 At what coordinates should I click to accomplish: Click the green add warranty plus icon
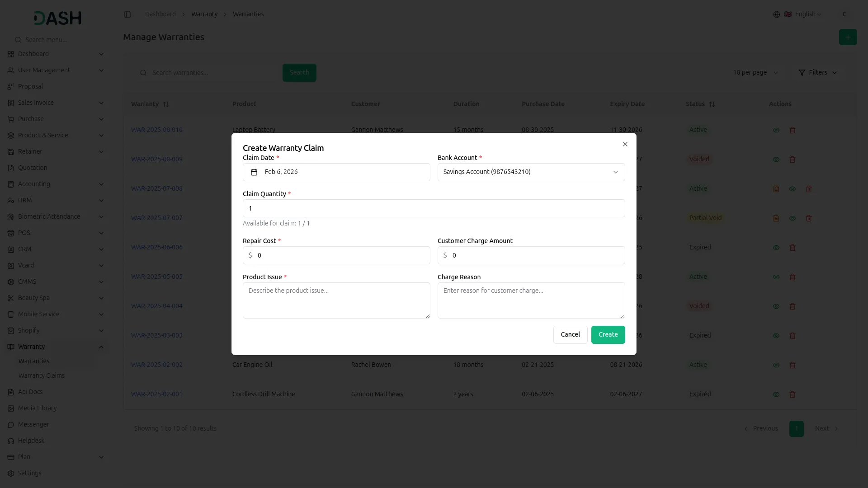pyautogui.click(x=848, y=37)
